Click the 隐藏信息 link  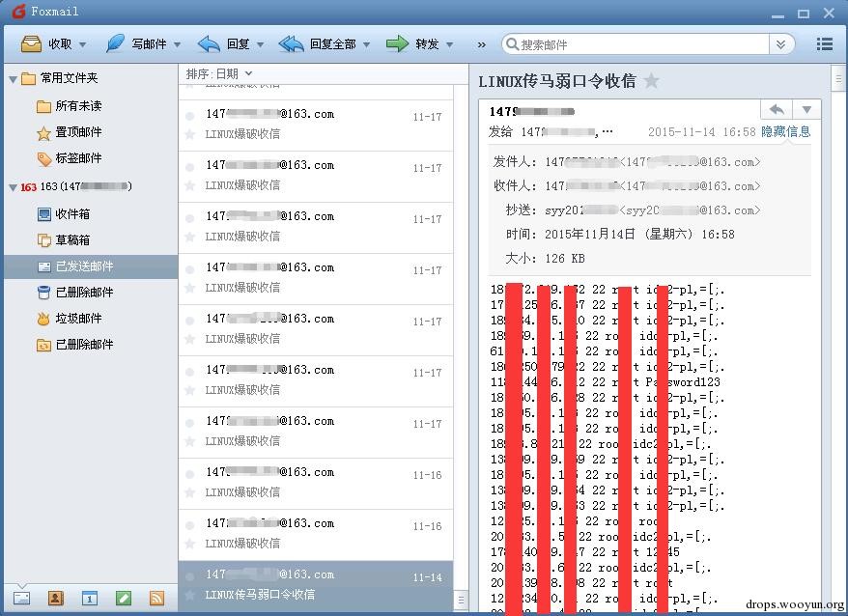(x=786, y=131)
